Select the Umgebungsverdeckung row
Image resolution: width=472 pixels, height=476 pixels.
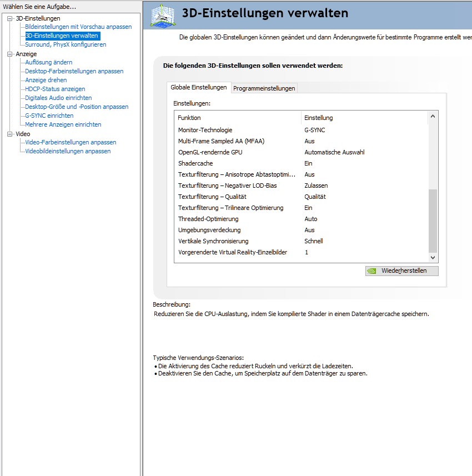[x=302, y=230]
